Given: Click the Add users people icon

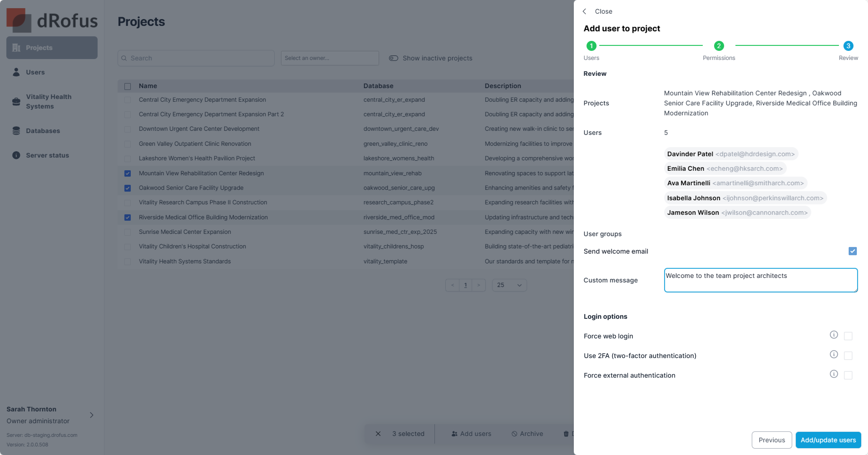Looking at the screenshot, I should pyautogui.click(x=455, y=434).
